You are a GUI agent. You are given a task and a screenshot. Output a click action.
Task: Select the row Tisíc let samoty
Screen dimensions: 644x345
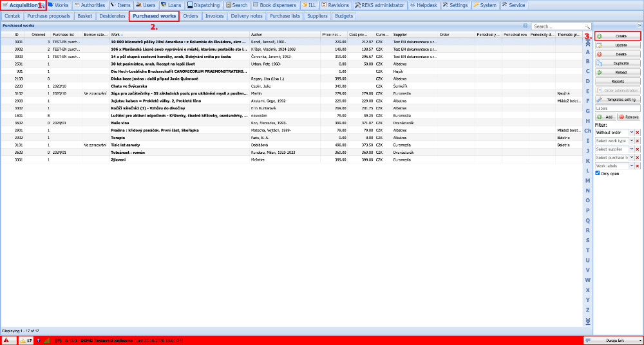click(x=291, y=145)
